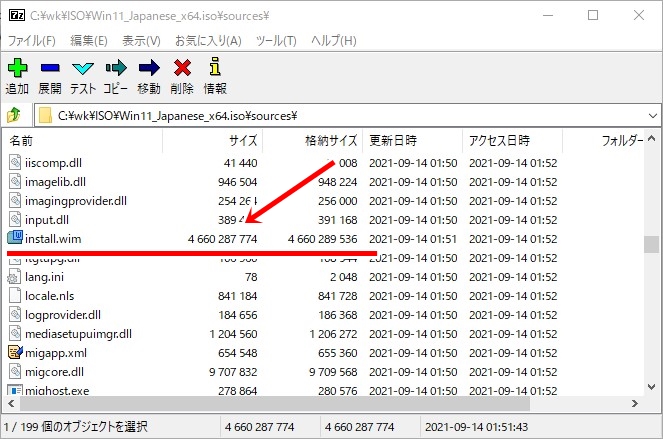
Task: Select the logprovider.dll file icon
Action: 15,314
